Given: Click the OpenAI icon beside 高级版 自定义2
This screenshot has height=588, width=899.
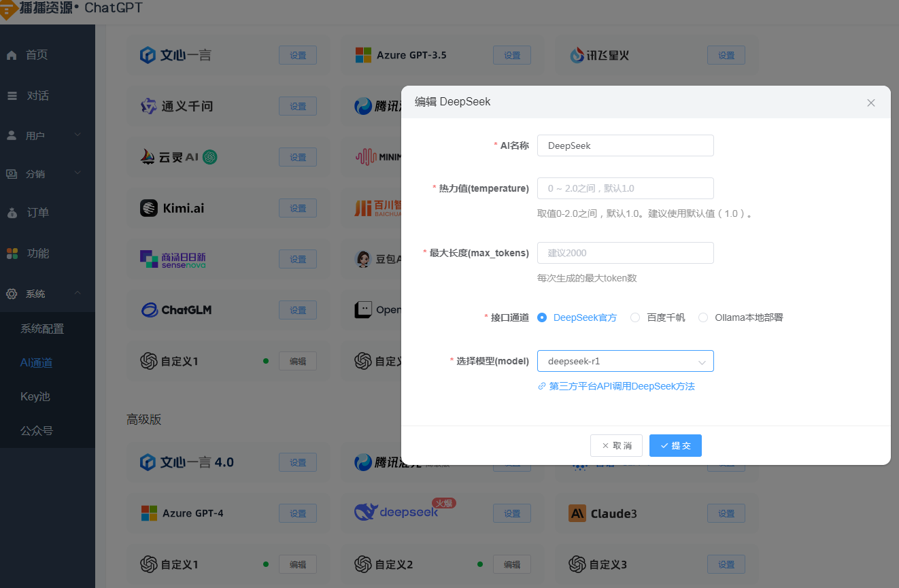Looking at the screenshot, I should point(363,564).
